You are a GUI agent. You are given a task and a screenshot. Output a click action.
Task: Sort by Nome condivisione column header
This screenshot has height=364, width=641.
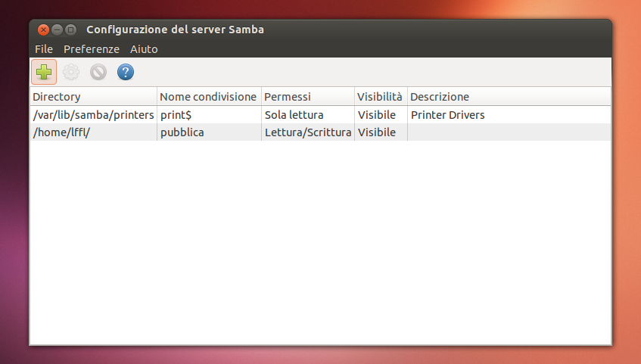pos(208,97)
